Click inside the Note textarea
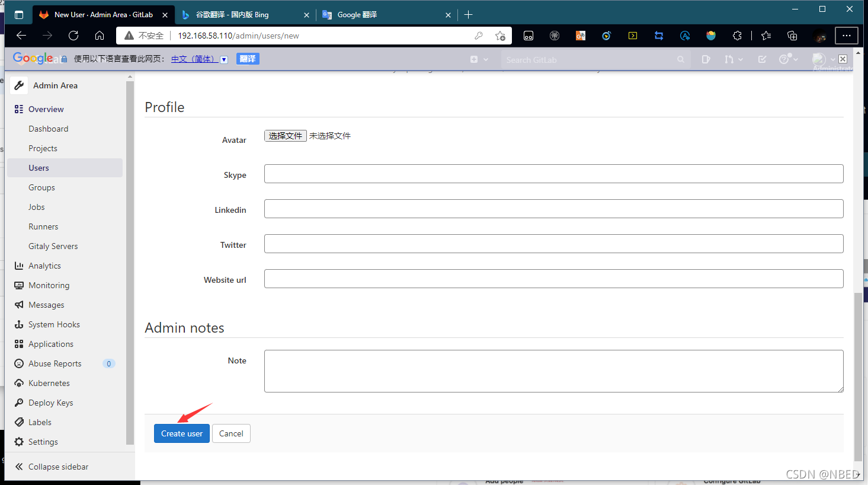This screenshot has height=485, width=868. point(553,371)
